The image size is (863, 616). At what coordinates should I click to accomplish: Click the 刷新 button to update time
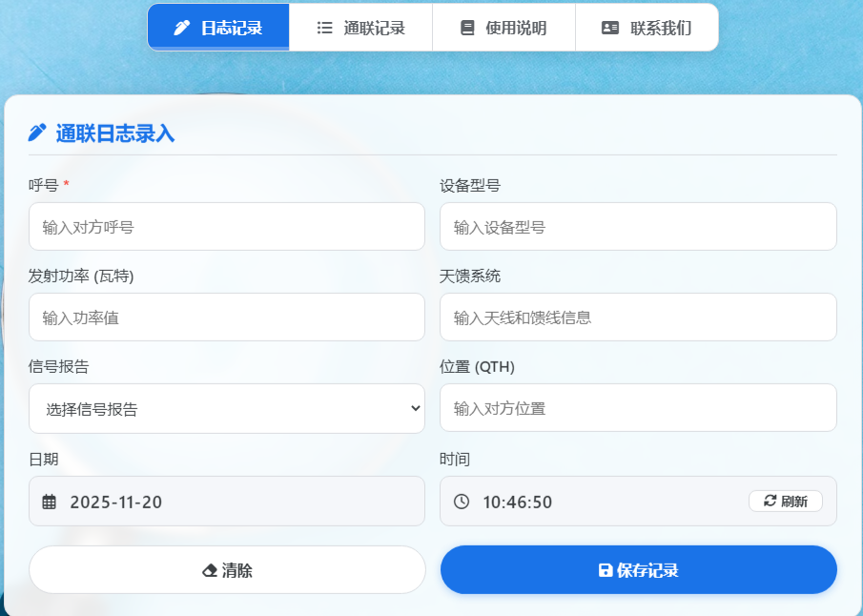click(x=785, y=501)
